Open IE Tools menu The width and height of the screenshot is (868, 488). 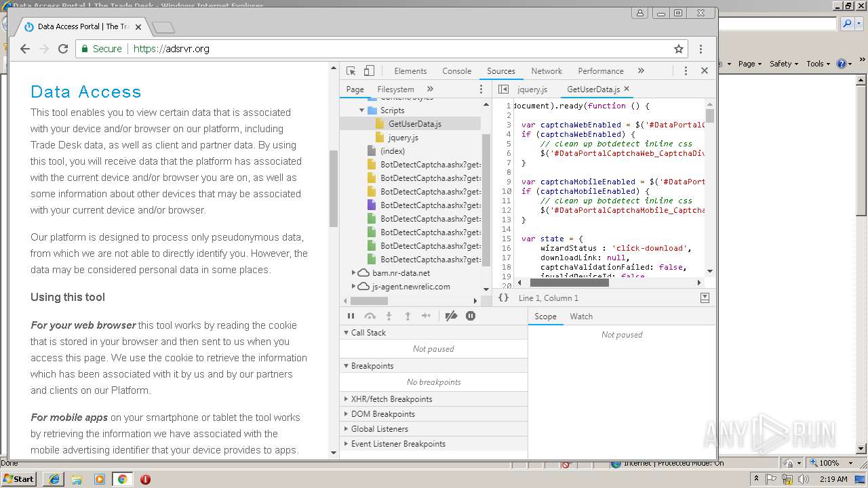(x=818, y=63)
